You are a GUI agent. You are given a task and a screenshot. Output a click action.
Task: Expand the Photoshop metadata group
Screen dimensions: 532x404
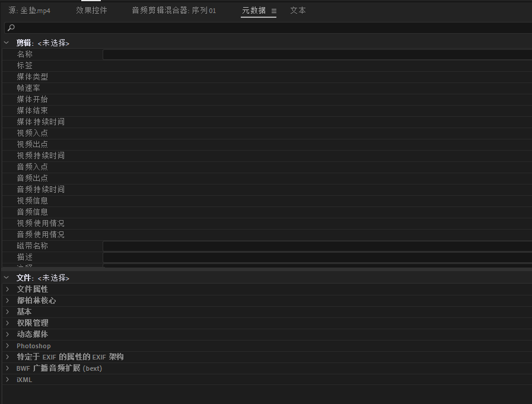pyautogui.click(x=7, y=345)
